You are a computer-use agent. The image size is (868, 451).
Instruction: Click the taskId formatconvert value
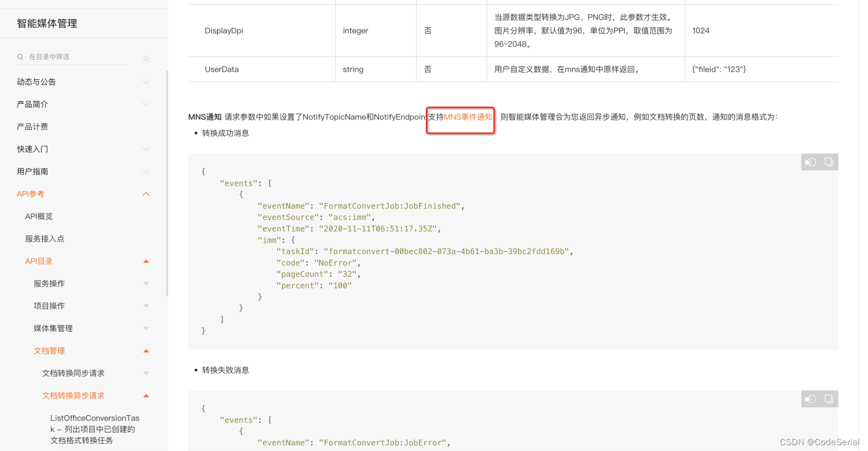[x=447, y=251]
